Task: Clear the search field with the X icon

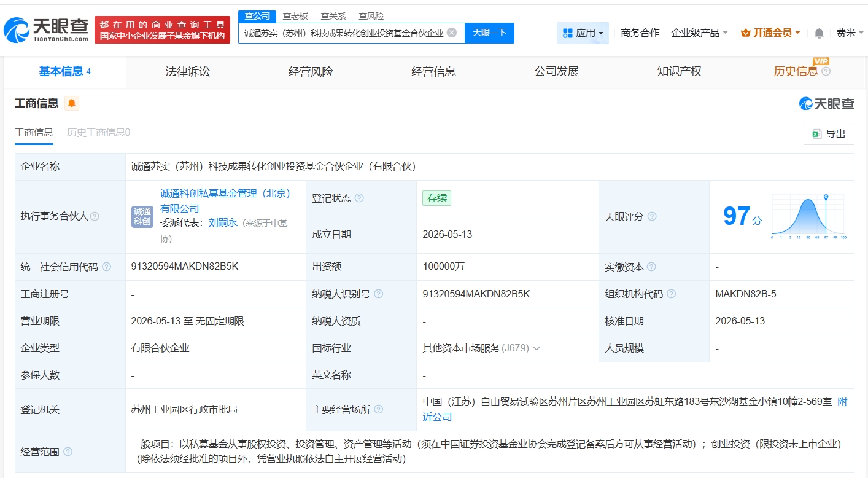Action: pyautogui.click(x=452, y=33)
